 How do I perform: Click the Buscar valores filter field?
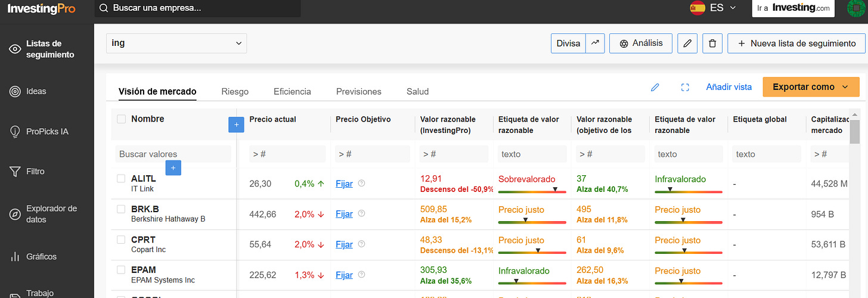173,154
